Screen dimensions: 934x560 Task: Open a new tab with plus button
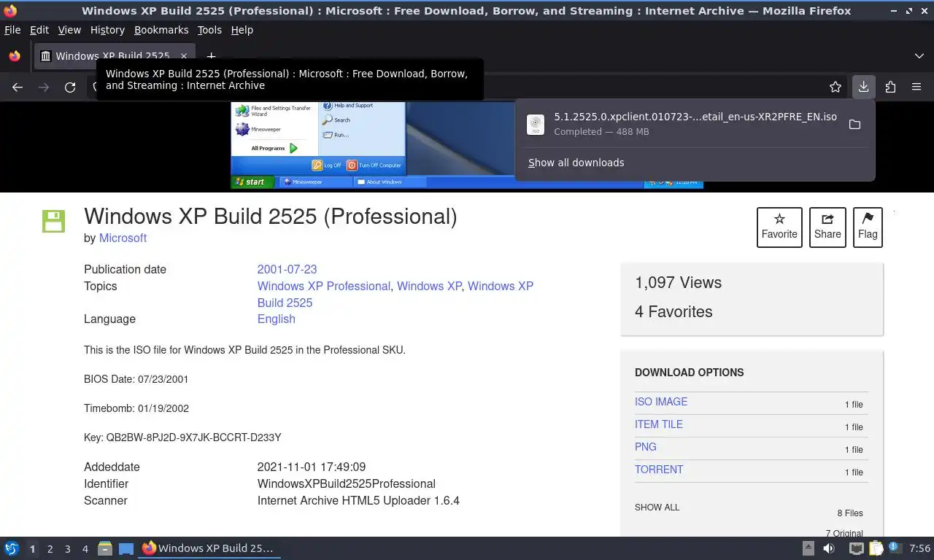211,56
